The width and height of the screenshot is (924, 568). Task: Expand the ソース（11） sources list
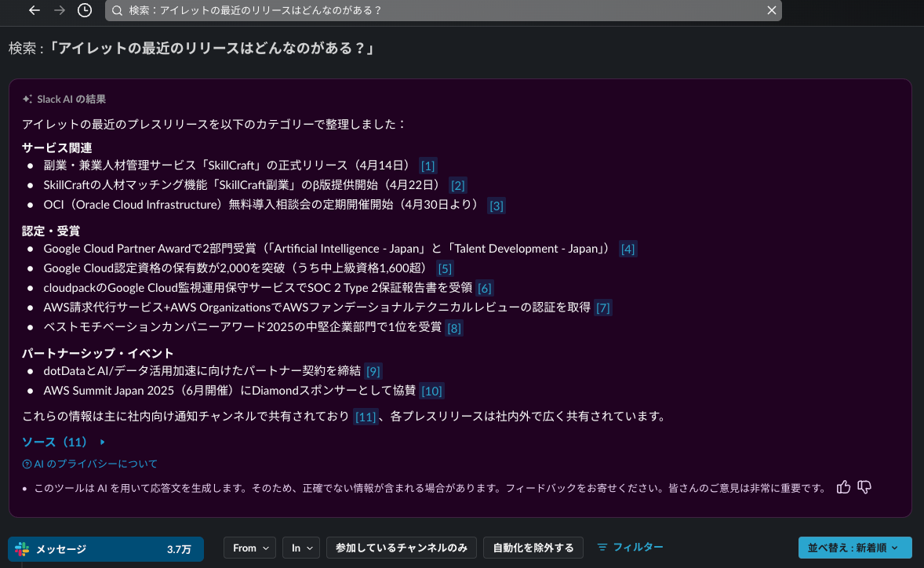click(x=64, y=442)
